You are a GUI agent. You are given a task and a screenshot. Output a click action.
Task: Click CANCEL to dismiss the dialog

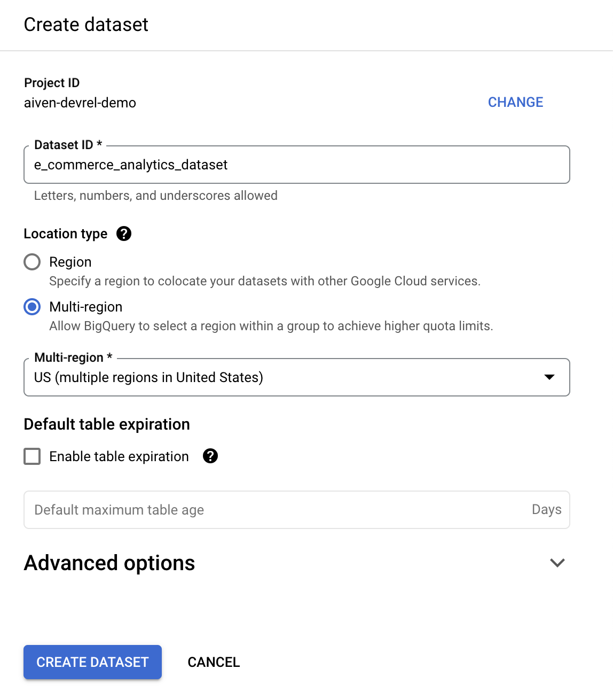[x=213, y=662]
